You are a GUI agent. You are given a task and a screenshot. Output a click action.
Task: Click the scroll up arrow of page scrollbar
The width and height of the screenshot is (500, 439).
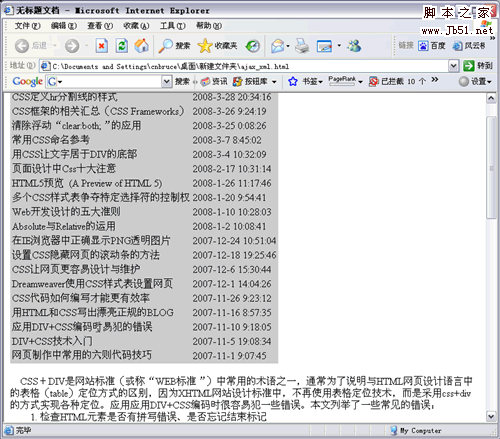tap(491, 98)
